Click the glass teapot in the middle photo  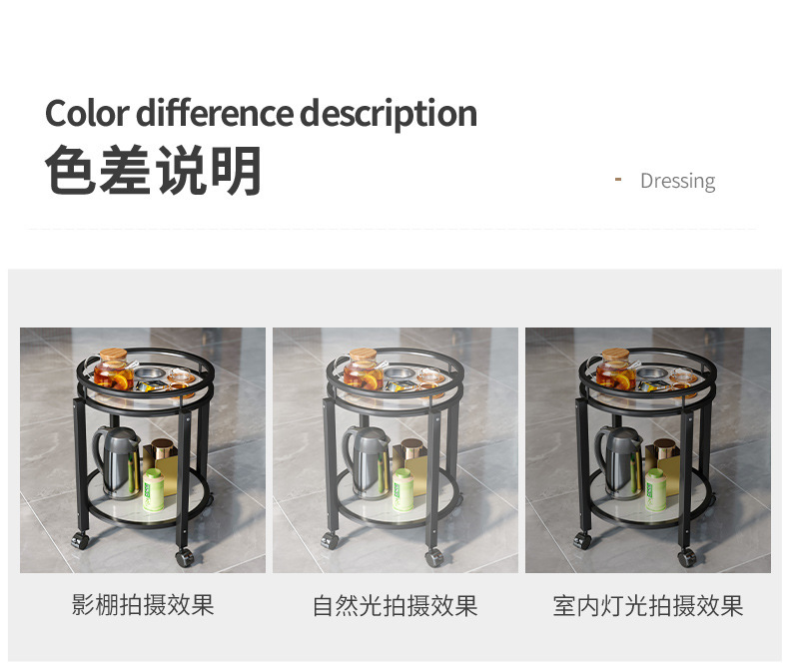click(364, 369)
